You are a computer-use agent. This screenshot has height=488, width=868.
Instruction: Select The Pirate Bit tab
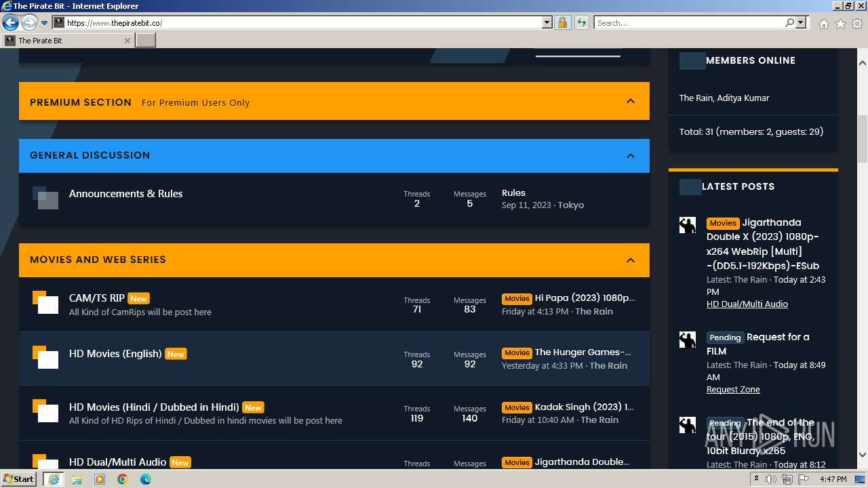click(68, 41)
